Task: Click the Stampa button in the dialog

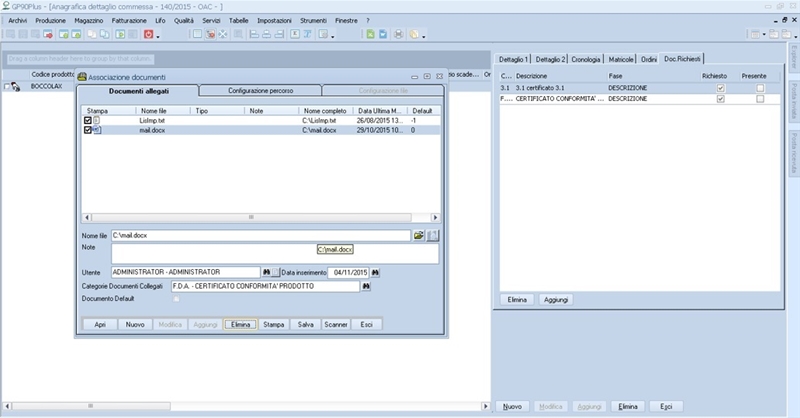Action: 273,325
